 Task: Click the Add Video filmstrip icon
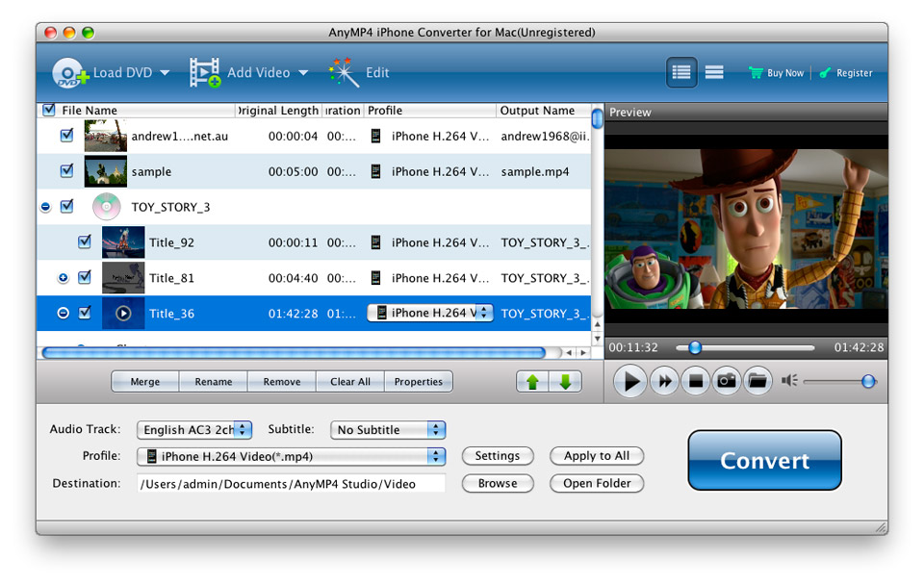(x=204, y=72)
